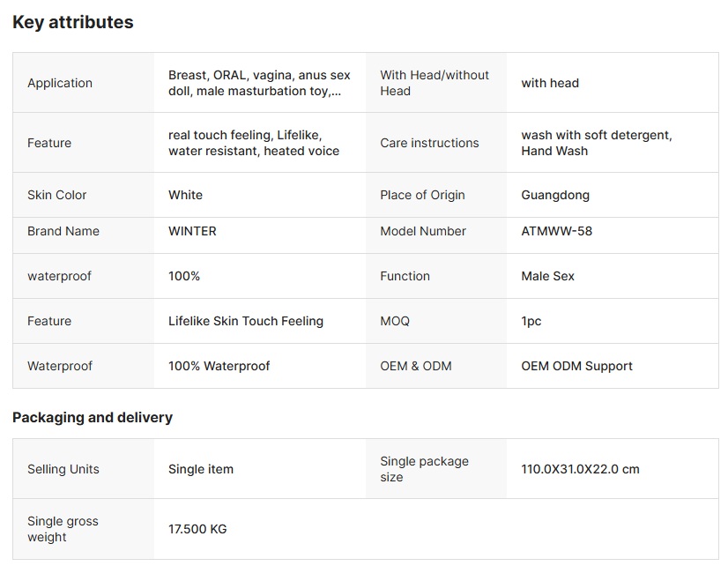Click the Guangdong place of origin value
The width and height of the screenshot is (728, 566).
coord(555,195)
